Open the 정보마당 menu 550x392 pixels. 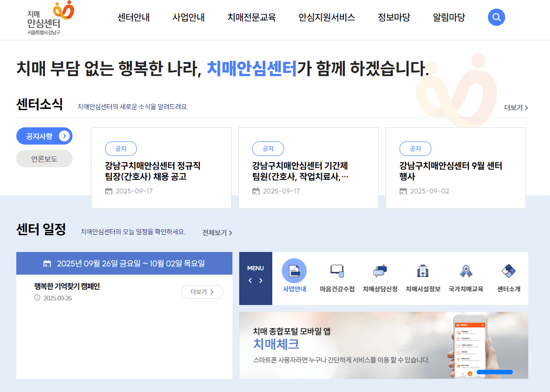[394, 17]
